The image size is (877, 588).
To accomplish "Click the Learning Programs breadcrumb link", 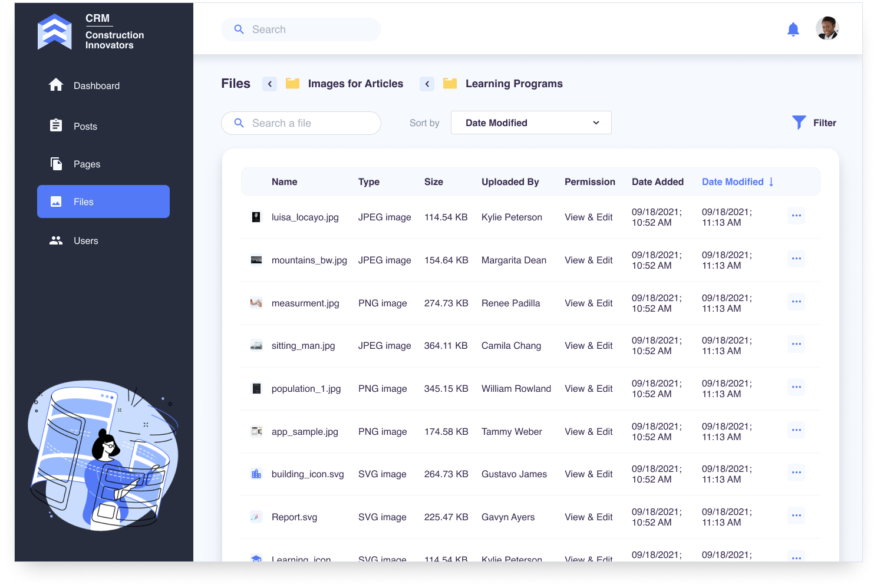I will 513,84.
